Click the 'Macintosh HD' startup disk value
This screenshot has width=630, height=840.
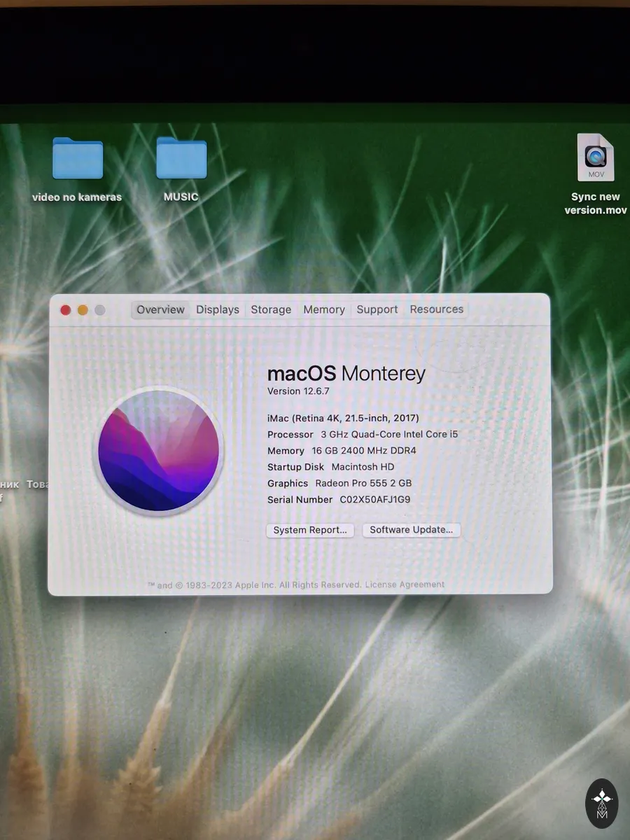pos(363,467)
